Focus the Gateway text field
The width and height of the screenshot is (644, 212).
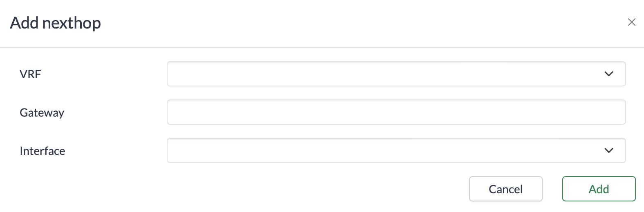pos(396,112)
